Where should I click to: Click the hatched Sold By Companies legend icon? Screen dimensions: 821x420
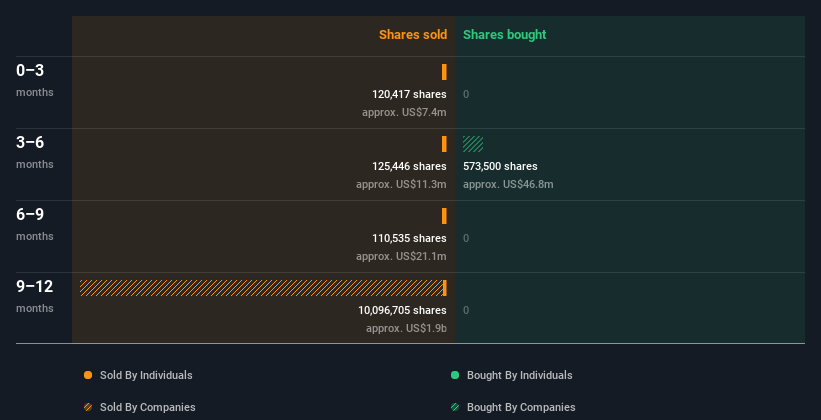(x=88, y=407)
